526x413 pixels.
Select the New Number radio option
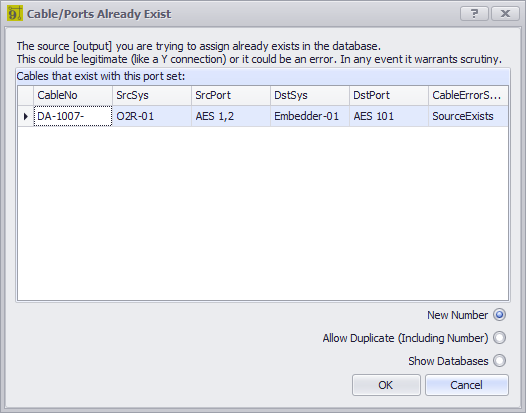[x=499, y=315]
